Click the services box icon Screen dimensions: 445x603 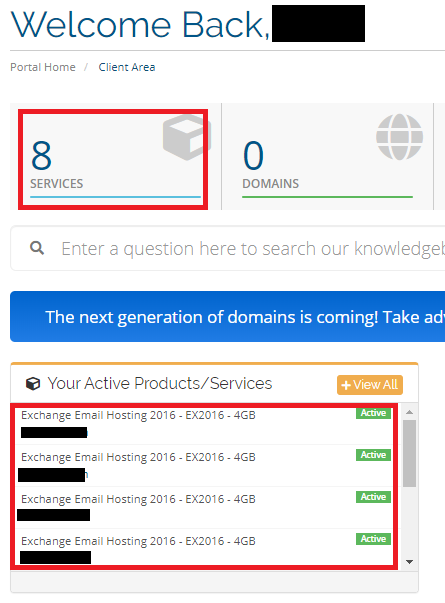pos(187,137)
